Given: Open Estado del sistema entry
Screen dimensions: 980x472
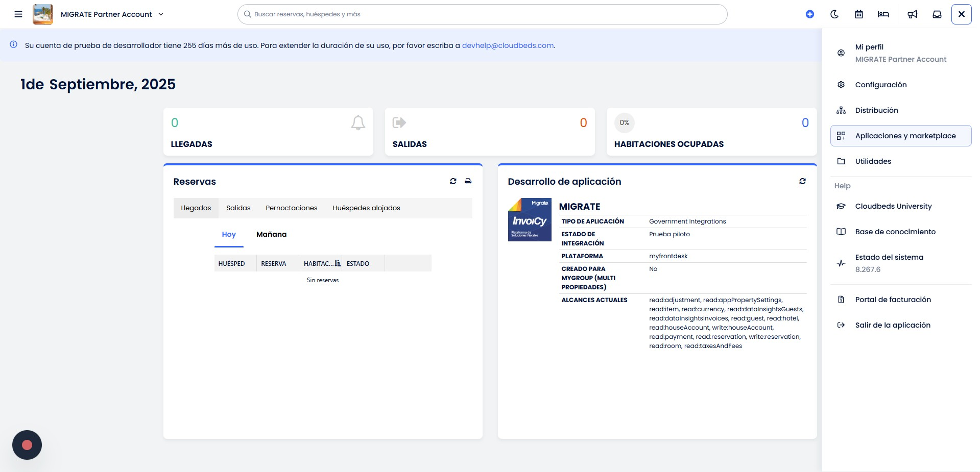Looking at the screenshot, I should click(x=901, y=263).
